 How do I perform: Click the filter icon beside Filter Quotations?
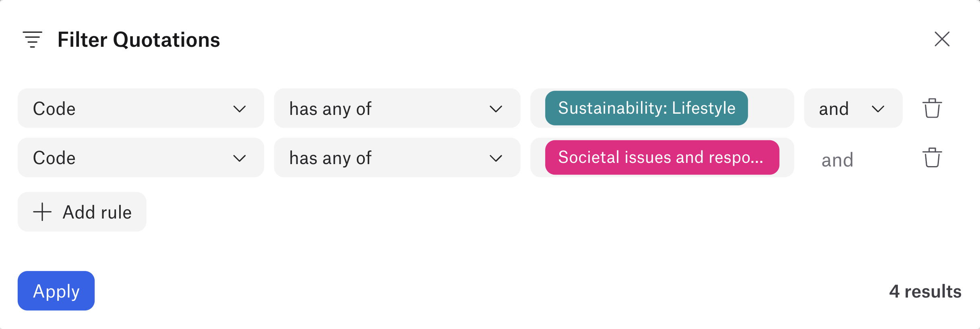(x=32, y=40)
